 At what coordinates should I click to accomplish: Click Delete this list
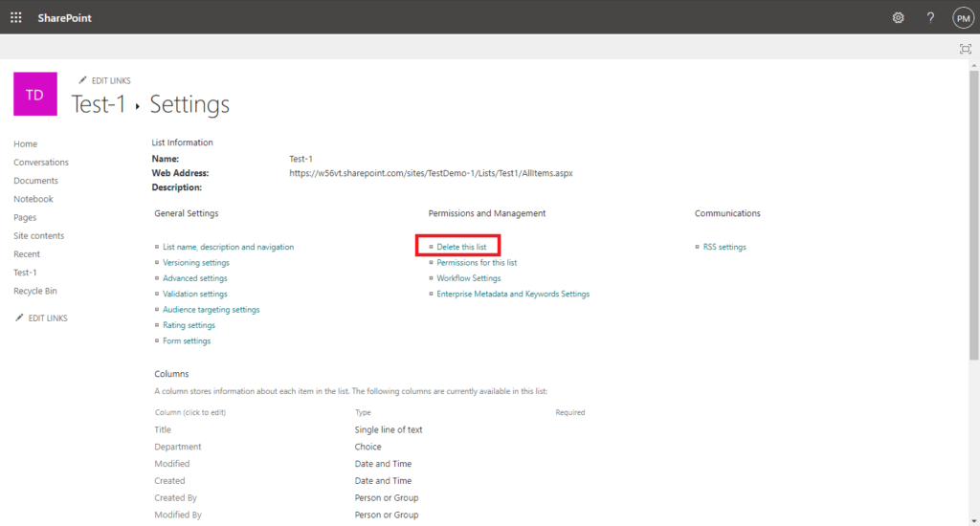point(461,247)
